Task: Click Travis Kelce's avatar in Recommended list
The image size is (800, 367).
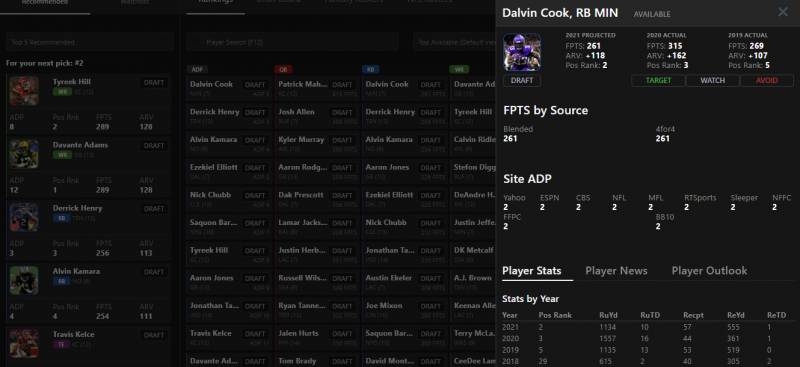Action: (24, 344)
